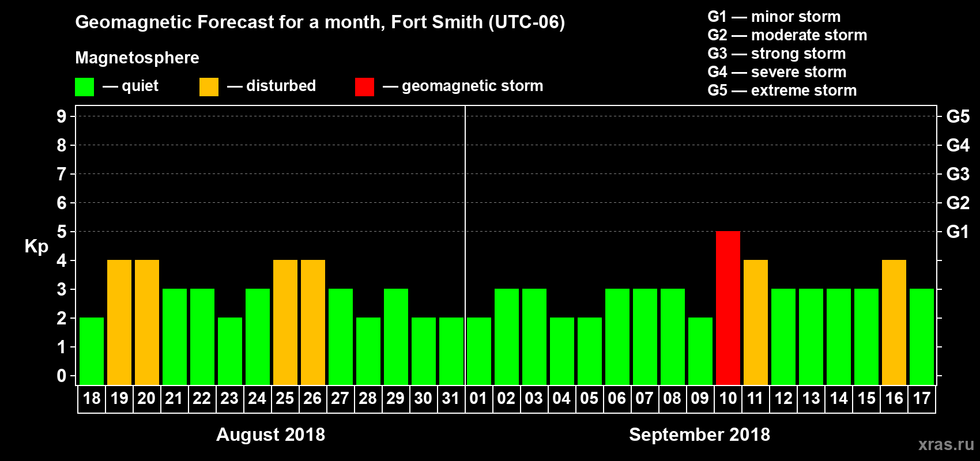Viewport: 980px width, 461px height.
Task: Click the 'G5 — extreme storm' legend line
Action: pyautogui.click(x=782, y=90)
